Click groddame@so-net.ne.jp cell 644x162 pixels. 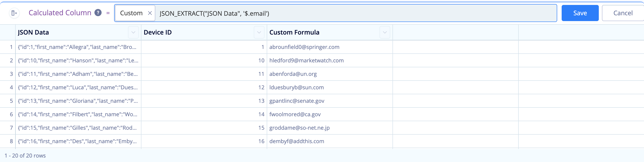tap(330, 128)
